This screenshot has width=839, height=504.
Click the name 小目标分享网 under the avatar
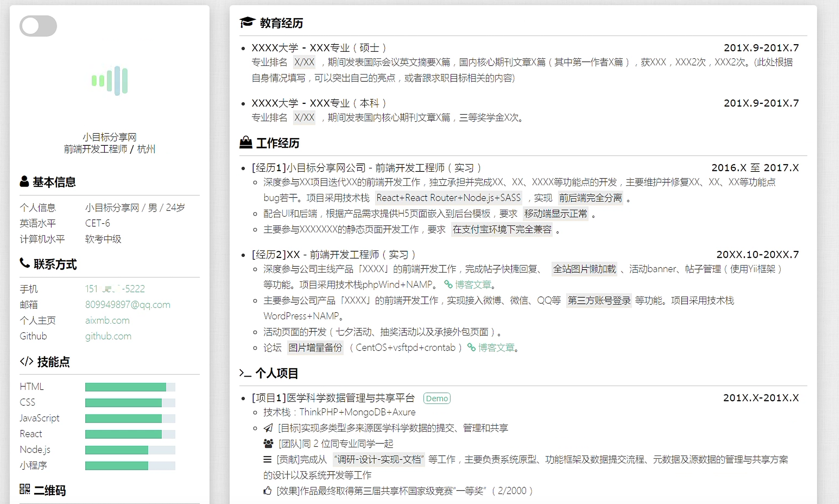coord(110,137)
